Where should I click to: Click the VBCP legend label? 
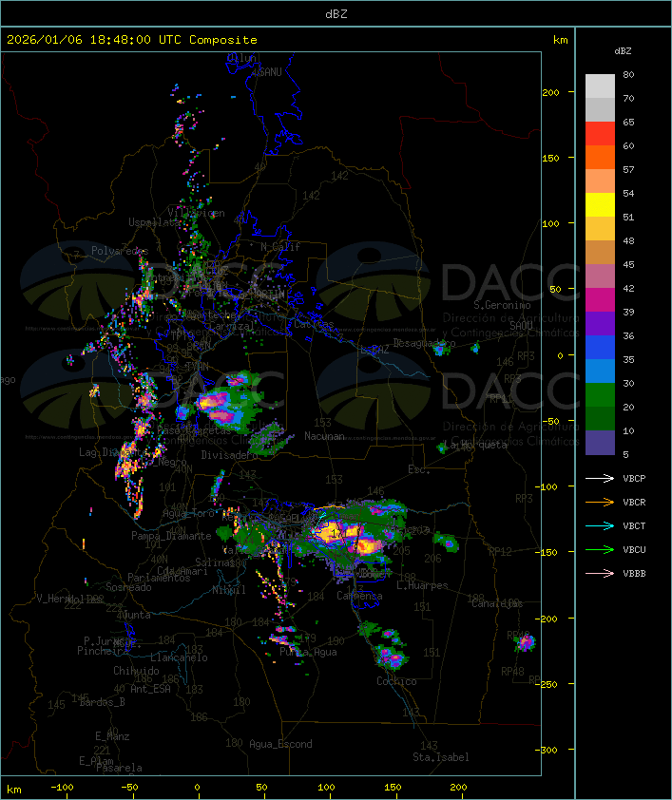pyautogui.click(x=634, y=478)
